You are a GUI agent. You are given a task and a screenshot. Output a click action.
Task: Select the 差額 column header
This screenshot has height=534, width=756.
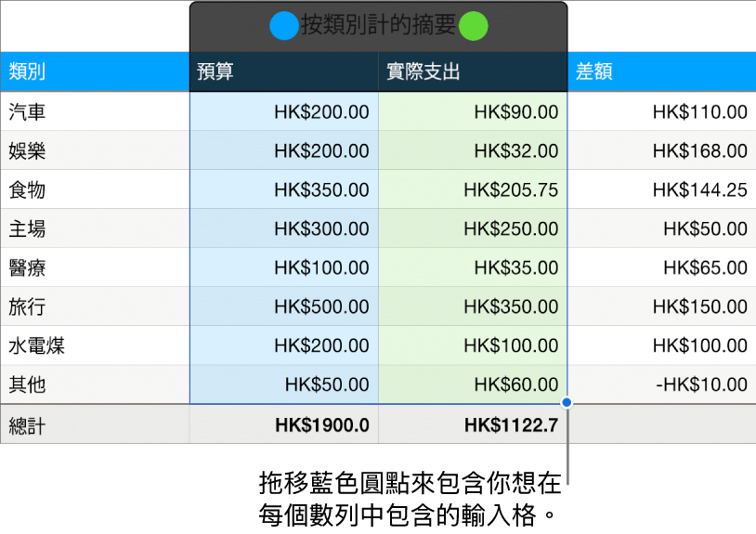(661, 72)
